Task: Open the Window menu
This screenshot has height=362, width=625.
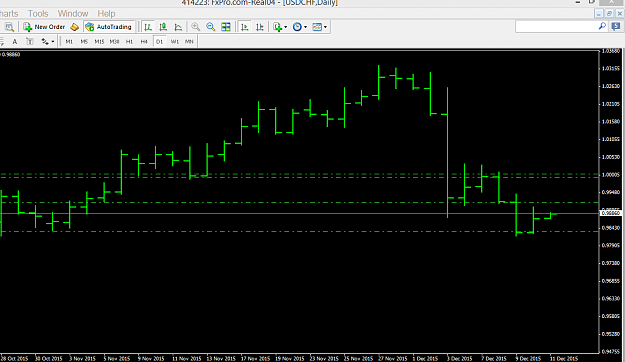Action: 73,14
